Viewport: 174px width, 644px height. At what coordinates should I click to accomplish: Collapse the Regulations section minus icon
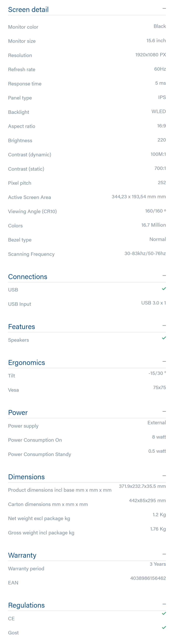(164, 604)
